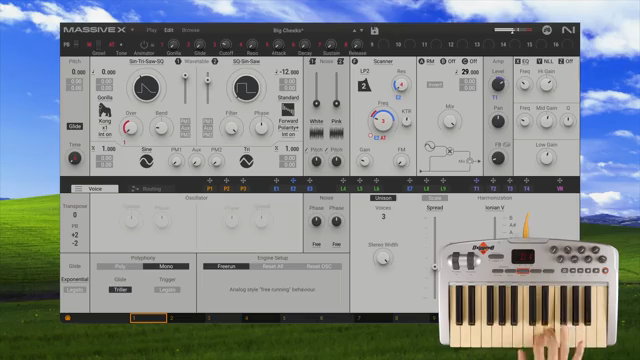Click the White noise waveform thumbnail
The width and height of the screenshot is (640, 360).
(316, 133)
